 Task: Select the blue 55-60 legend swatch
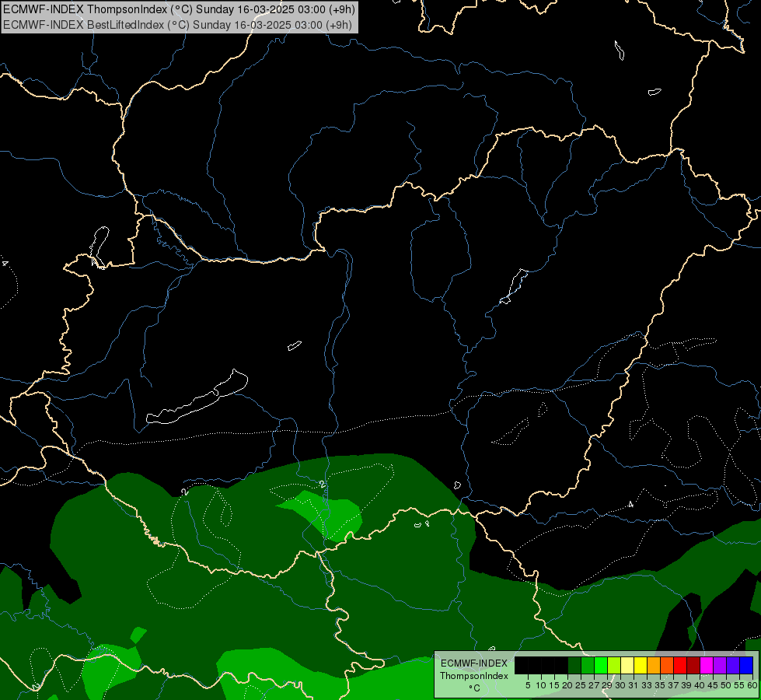click(746, 665)
